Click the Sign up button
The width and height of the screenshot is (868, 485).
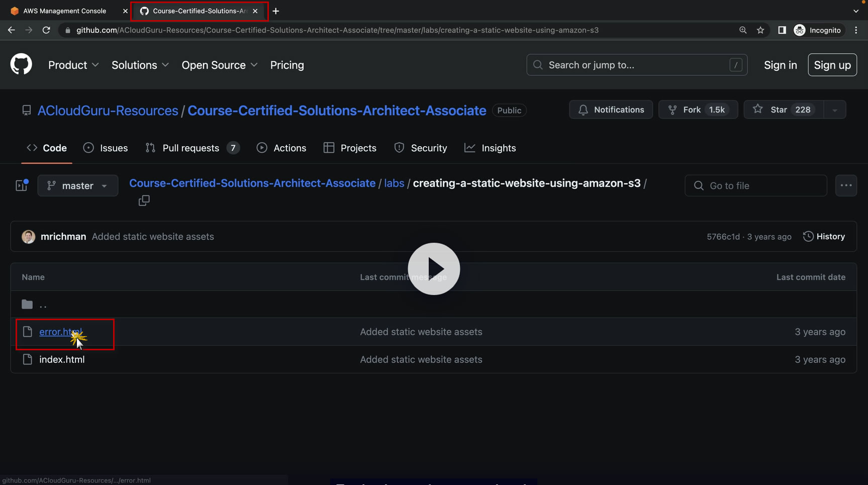(x=832, y=65)
